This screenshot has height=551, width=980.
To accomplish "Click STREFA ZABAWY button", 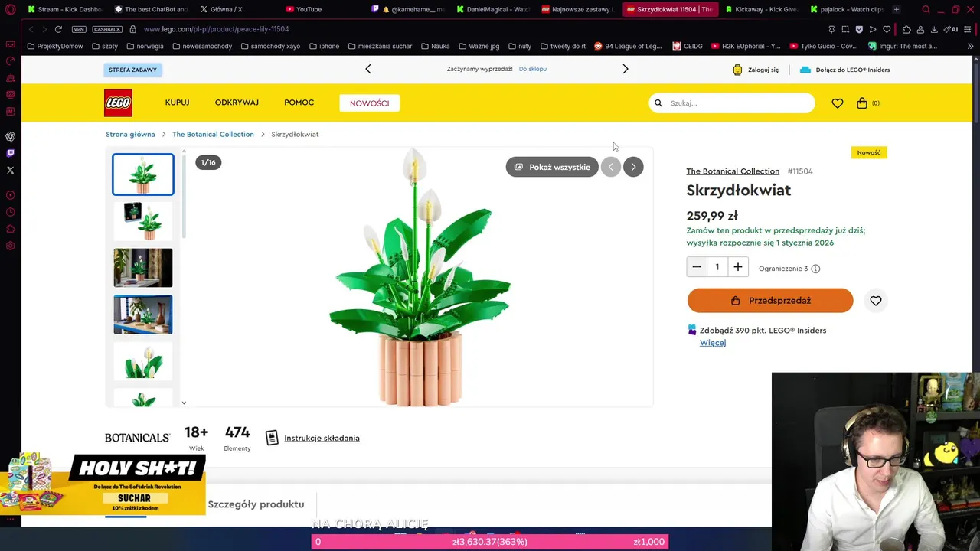I will click(132, 70).
